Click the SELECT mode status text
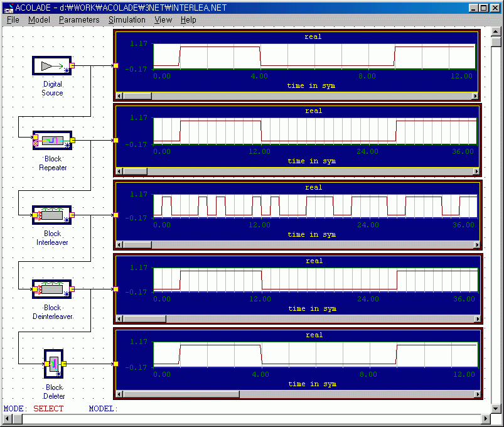This screenshot has height=427, width=504. 48,409
